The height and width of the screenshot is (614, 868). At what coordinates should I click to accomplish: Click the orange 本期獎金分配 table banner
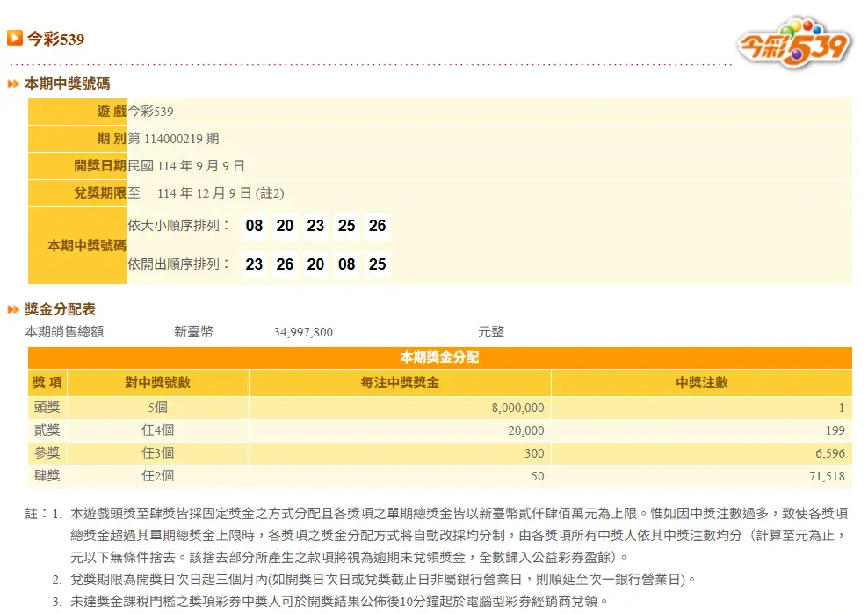[439, 358]
